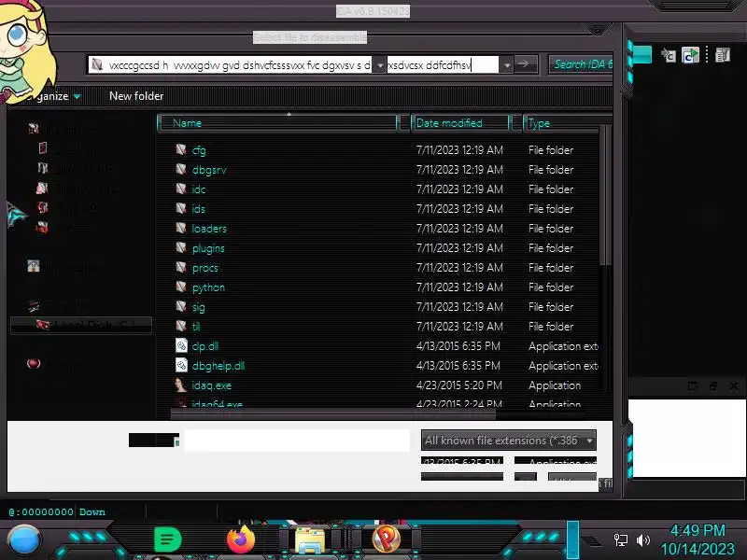The image size is (747, 560).
Task: Click the folder name python
Action: [208, 287]
